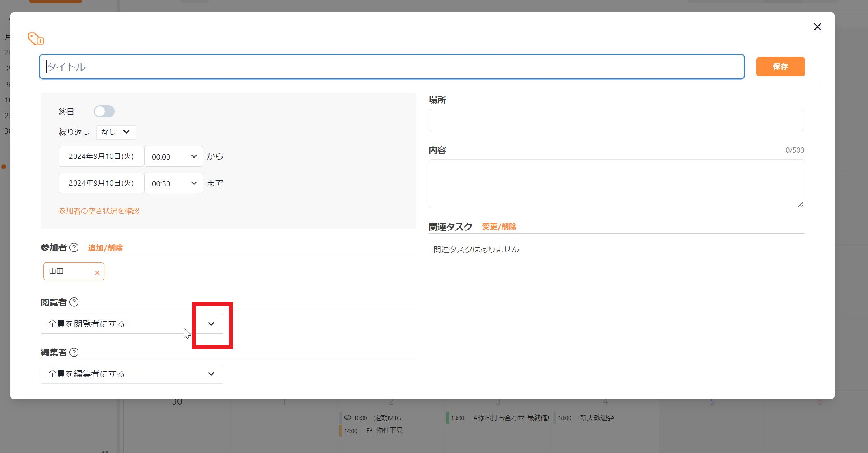
Task: Click 参加者の空き状況を確認 link
Action: 99,210
